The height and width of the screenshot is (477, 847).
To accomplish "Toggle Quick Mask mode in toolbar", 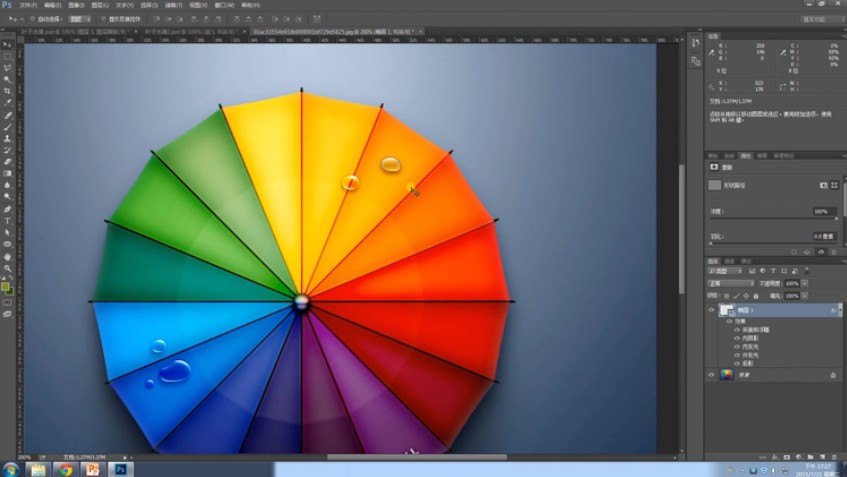I will [x=7, y=303].
